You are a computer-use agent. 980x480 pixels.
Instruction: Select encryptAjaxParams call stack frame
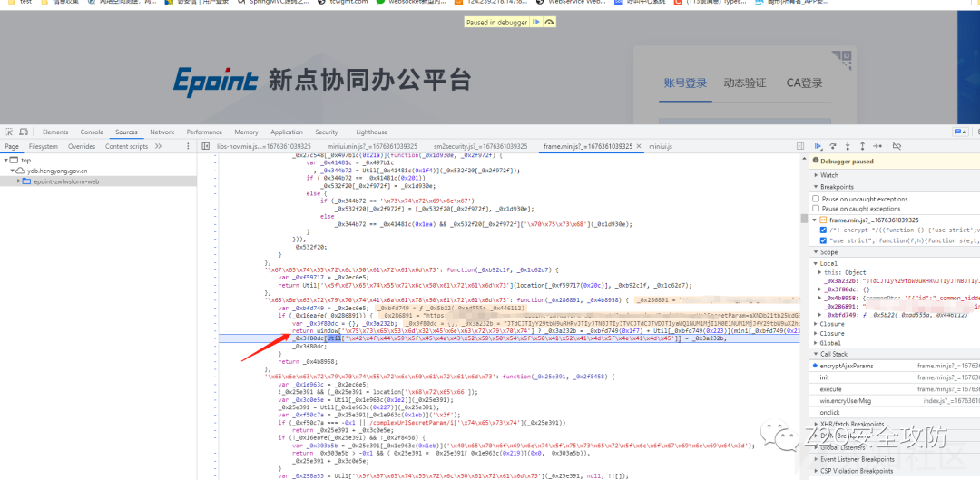coord(895,366)
